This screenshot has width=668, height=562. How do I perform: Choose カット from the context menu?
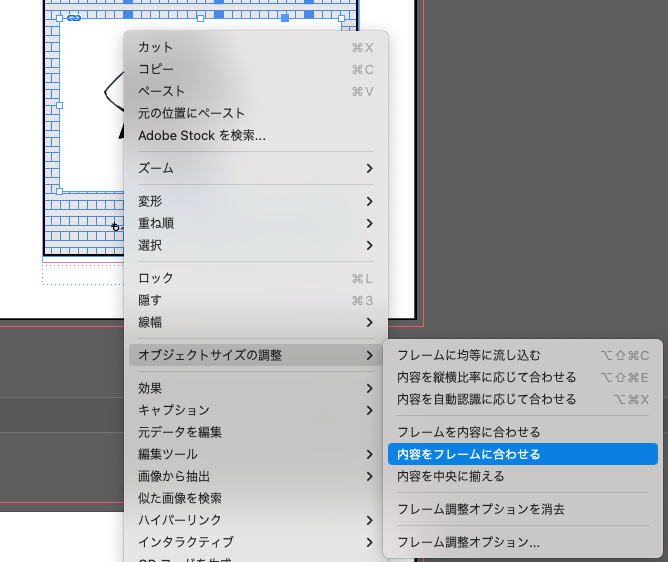256,47
